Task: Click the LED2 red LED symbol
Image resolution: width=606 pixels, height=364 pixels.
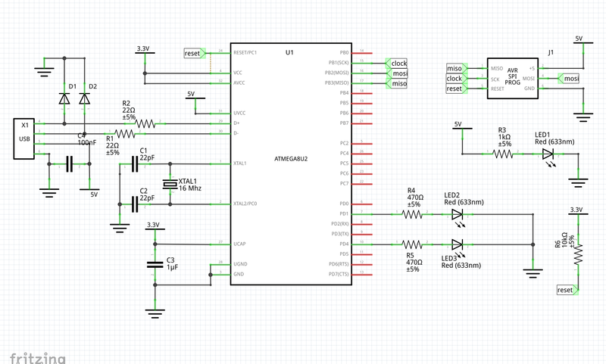Action: click(x=457, y=215)
